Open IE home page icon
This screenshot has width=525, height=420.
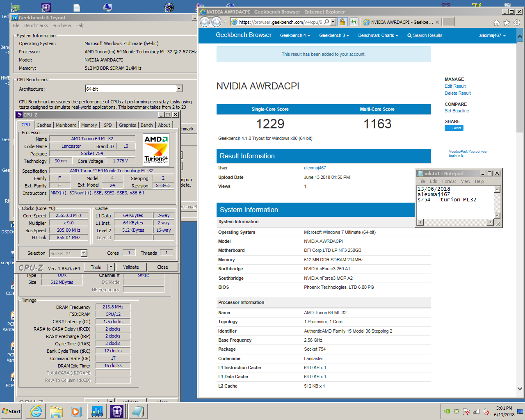click(x=497, y=23)
